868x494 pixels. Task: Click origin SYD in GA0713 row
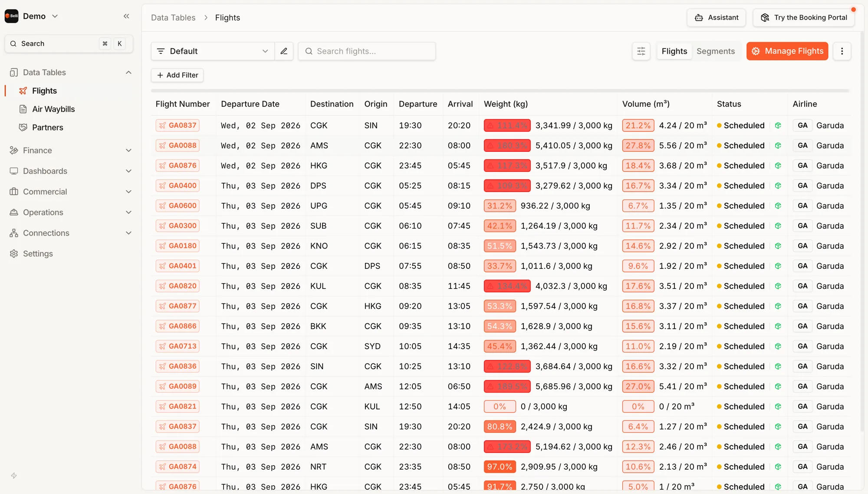372,346
